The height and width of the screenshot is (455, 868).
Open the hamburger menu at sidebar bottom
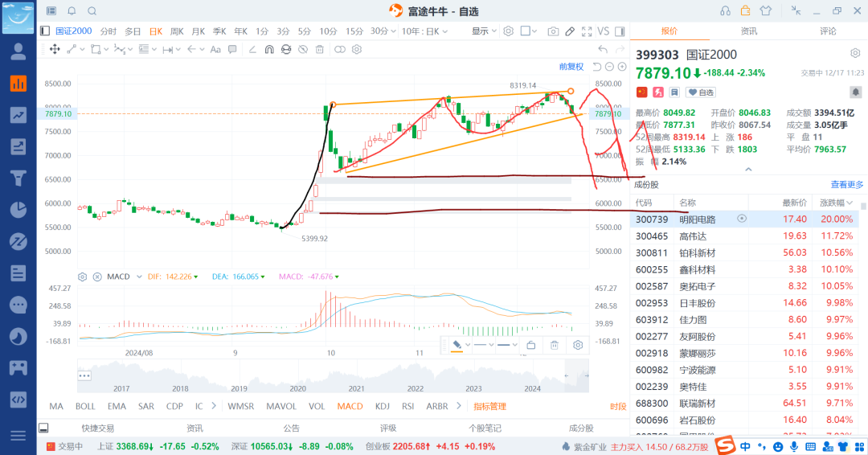click(18, 436)
